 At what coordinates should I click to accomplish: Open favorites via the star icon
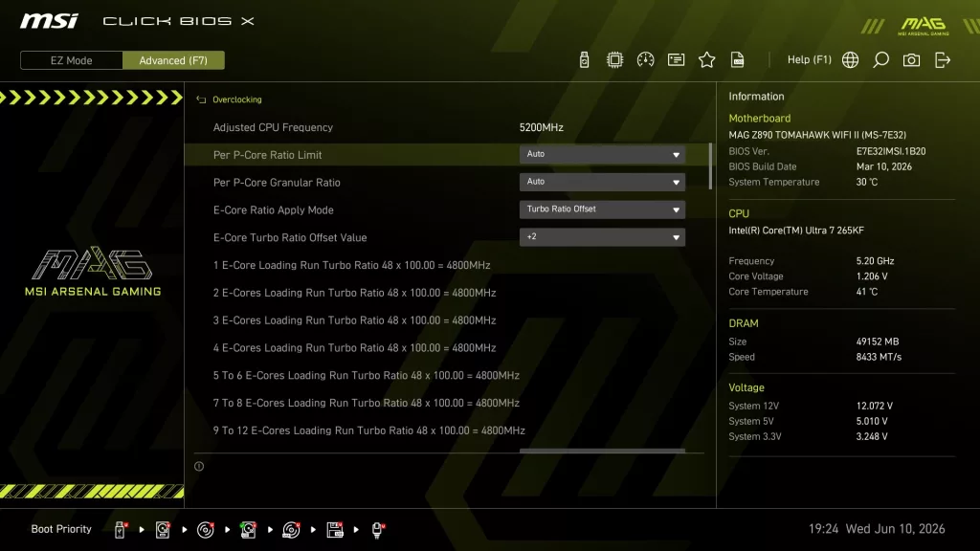707,60
